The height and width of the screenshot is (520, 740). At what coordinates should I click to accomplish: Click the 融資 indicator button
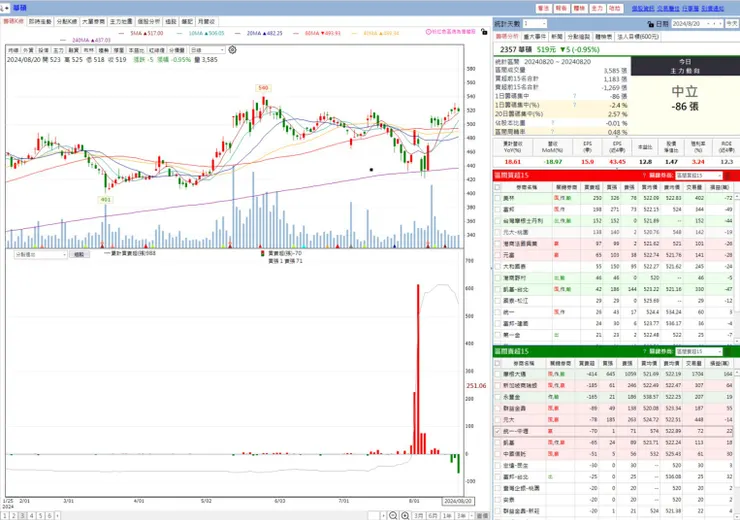[74, 50]
